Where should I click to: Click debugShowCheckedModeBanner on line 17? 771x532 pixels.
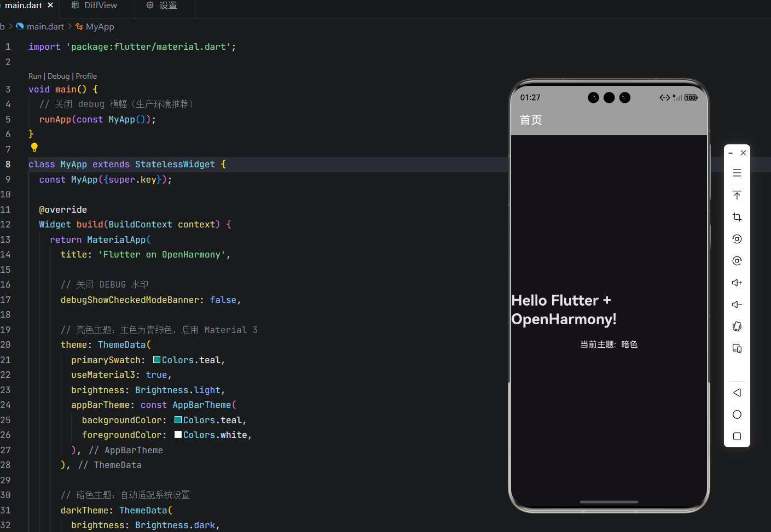pos(130,300)
